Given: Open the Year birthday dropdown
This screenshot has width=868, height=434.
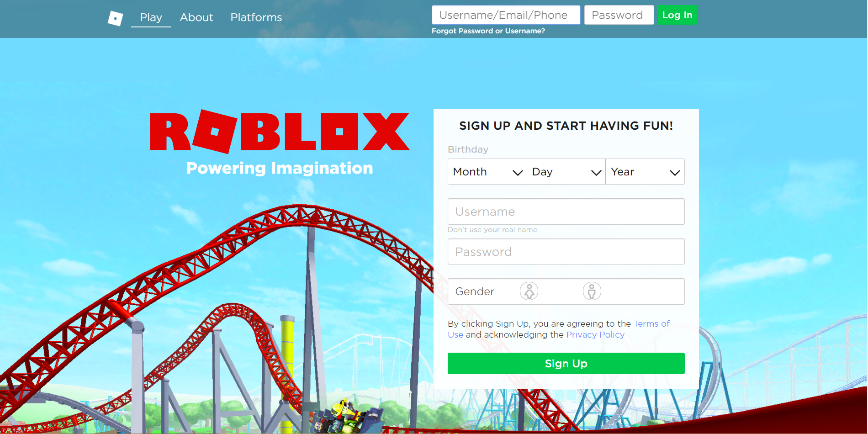Looking at the screenshot, I should (645, 172).
